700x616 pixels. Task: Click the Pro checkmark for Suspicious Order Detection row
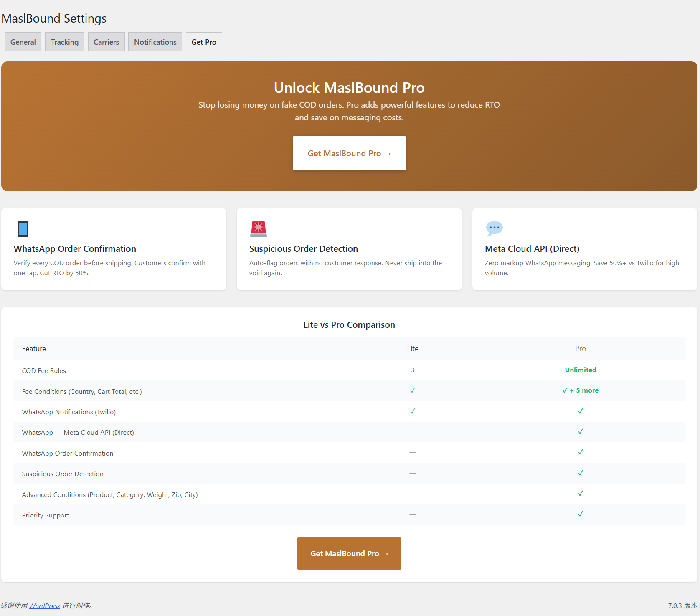(x=581, y=473)
